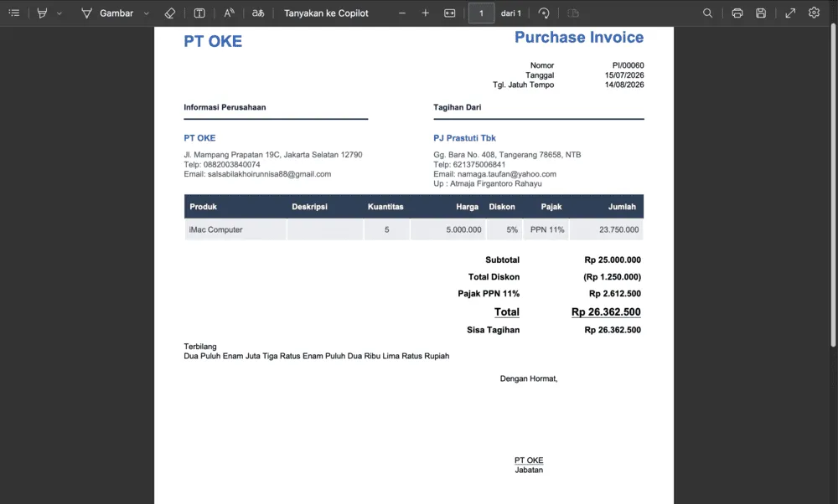Click the invoice number PI/00060
Image resolution: width=838 pixels, height=504 pixels.
pyautogui.click(x=628, y=65)
